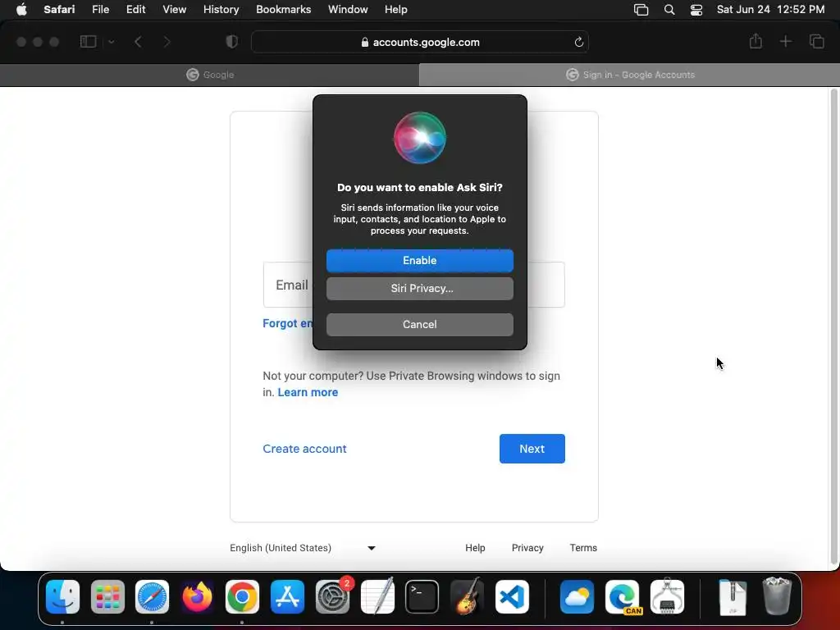
Task: Launch Firefox from the Dock
Action: (197, 596)
